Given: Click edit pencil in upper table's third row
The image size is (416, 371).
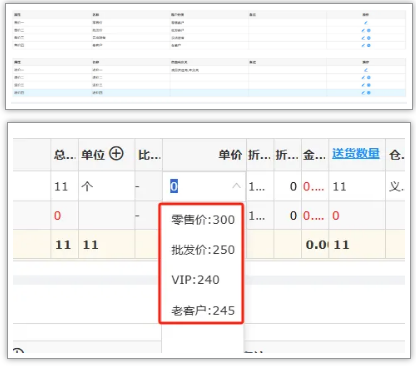Looking at the screenshot, I should [x=363, y=38].
